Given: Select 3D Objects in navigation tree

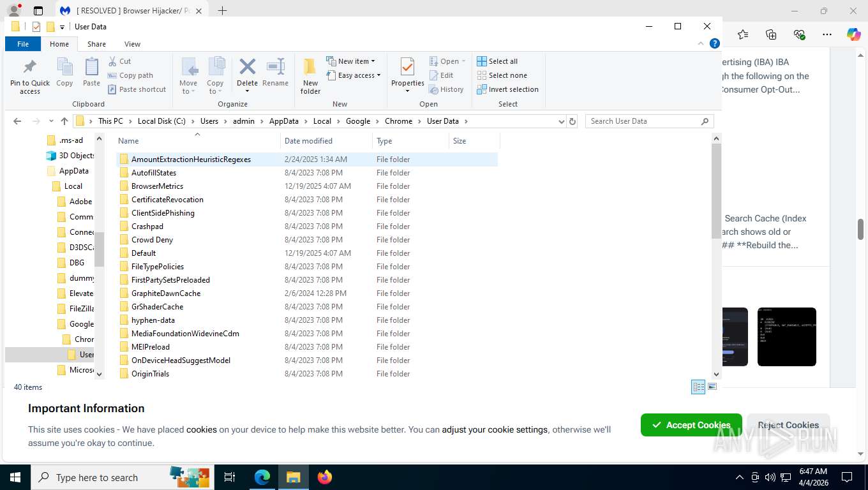Looking at the screenshot, I should point(70,156).
